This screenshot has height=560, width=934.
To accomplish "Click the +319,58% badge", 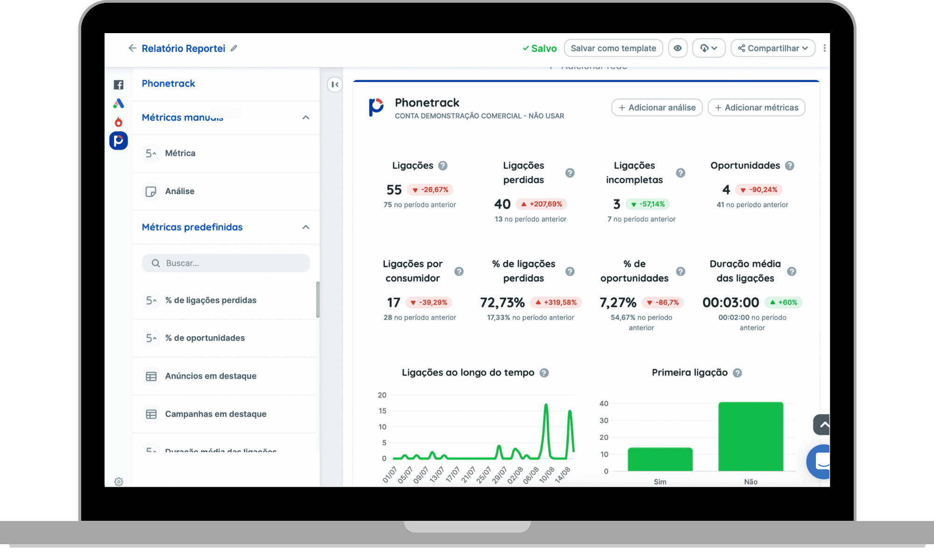I will [556, 302].
